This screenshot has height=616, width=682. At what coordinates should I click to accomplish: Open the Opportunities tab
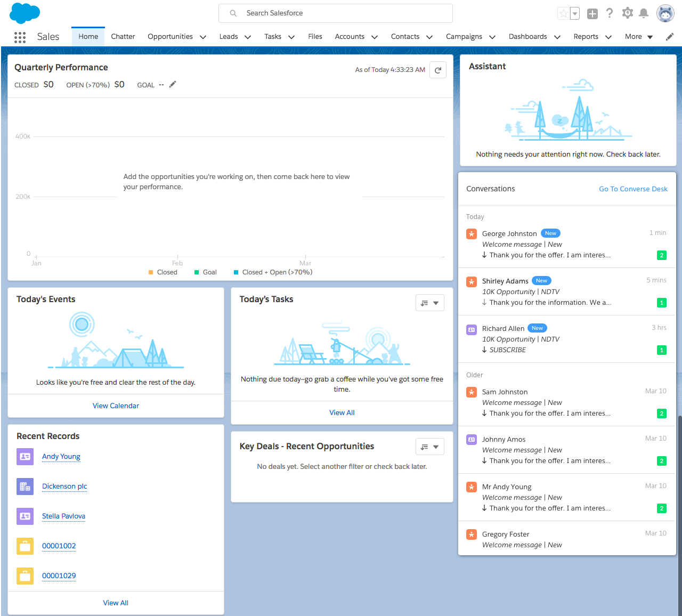[x=170, y=37]
